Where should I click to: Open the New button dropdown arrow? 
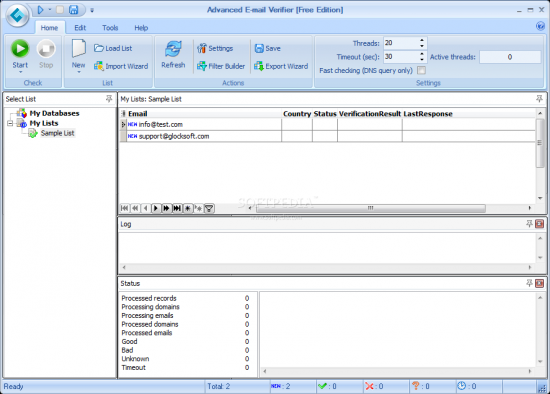(79, 72)
